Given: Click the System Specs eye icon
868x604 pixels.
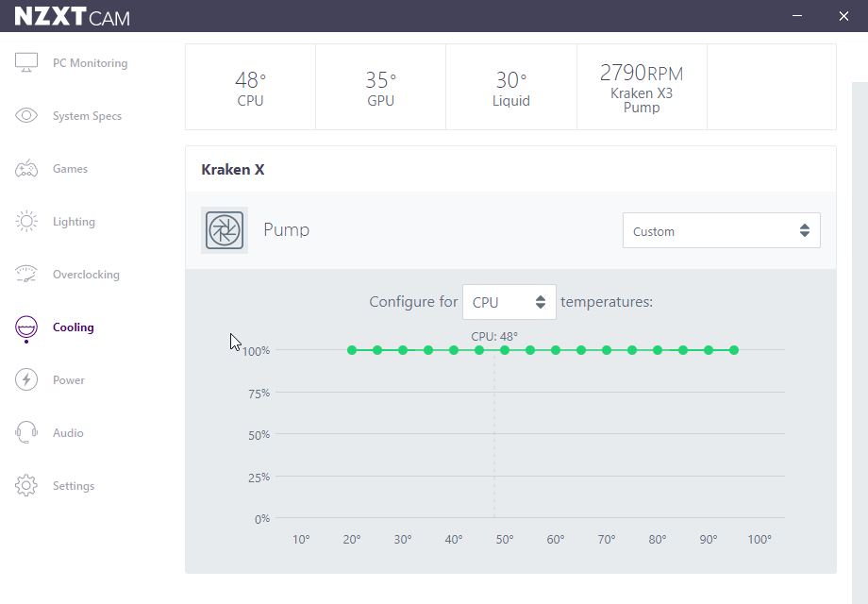Looking at the screenshot, I should pyautogui.click(x=26, y=116).
